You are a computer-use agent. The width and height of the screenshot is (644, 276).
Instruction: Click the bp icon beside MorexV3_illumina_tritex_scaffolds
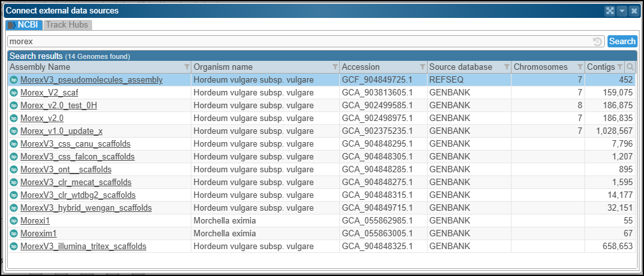[x=13, y=247]
